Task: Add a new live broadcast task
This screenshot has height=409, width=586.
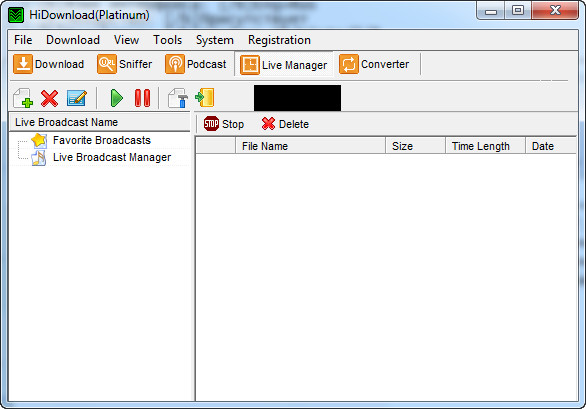Action: pyautogui.click(x=23, y=98)
